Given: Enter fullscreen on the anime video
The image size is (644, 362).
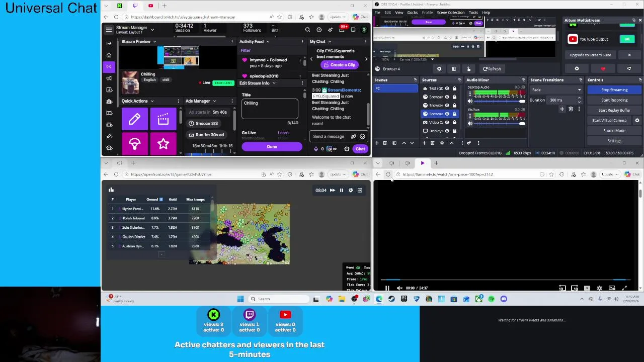Looking at the screenshot, I should coord(624,288).
